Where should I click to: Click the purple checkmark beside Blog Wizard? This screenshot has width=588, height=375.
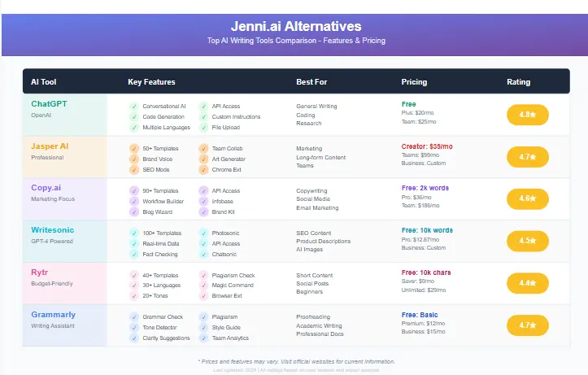[134, 211]
